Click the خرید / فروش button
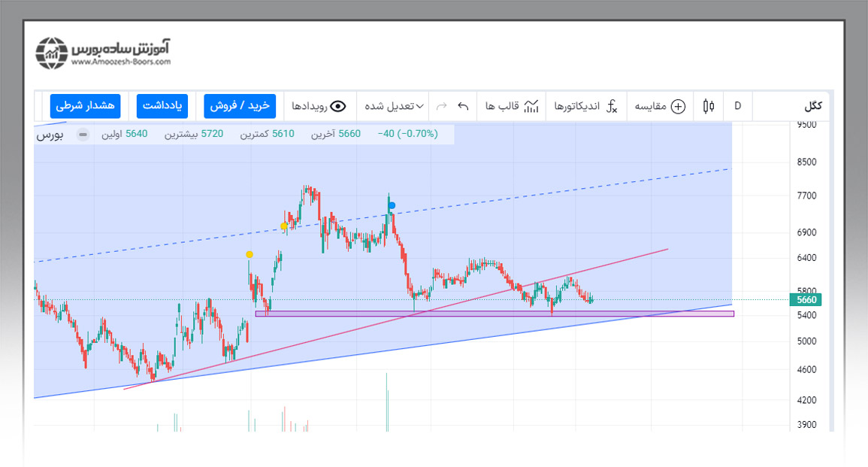Screen dimensions: 868x467 tap(240, 106)
